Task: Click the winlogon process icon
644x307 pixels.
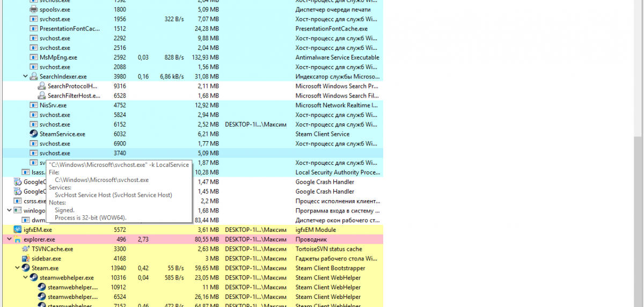Action: click(x=18, y=210)
